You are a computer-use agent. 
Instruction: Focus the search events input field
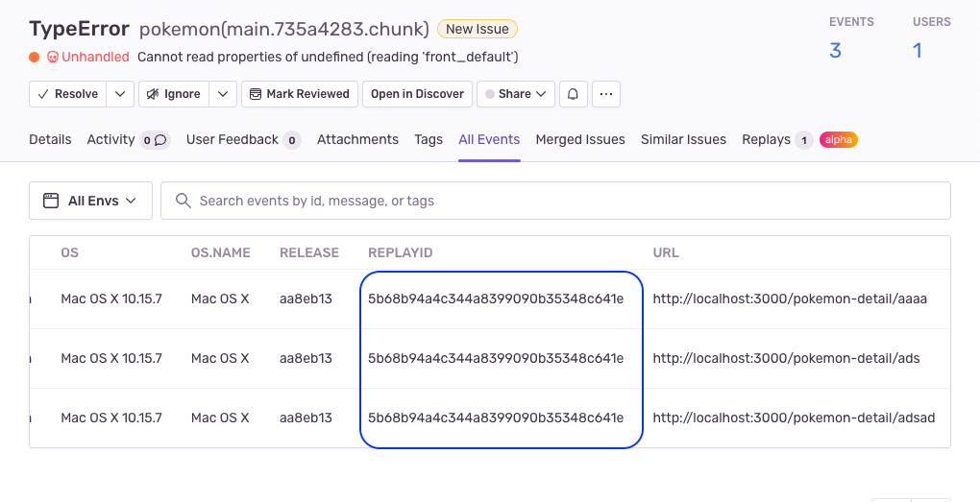click(x=555, y=201)
